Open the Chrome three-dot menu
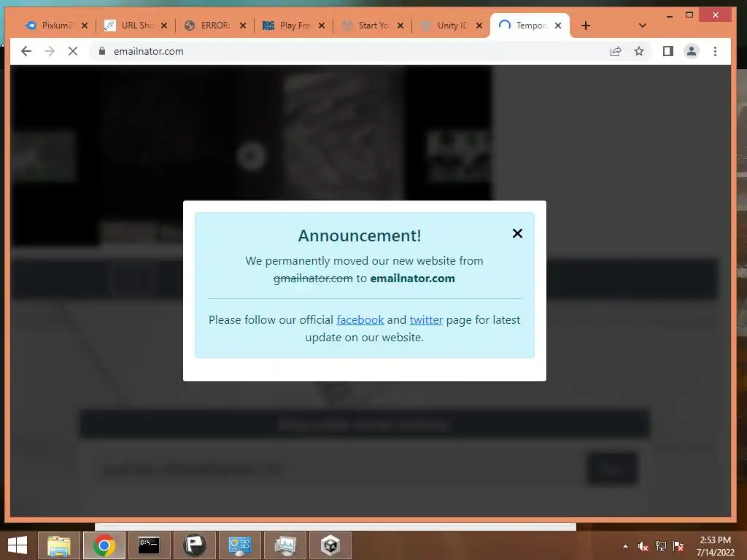Viewport: 747px width, 560px height. click(715, 51)
